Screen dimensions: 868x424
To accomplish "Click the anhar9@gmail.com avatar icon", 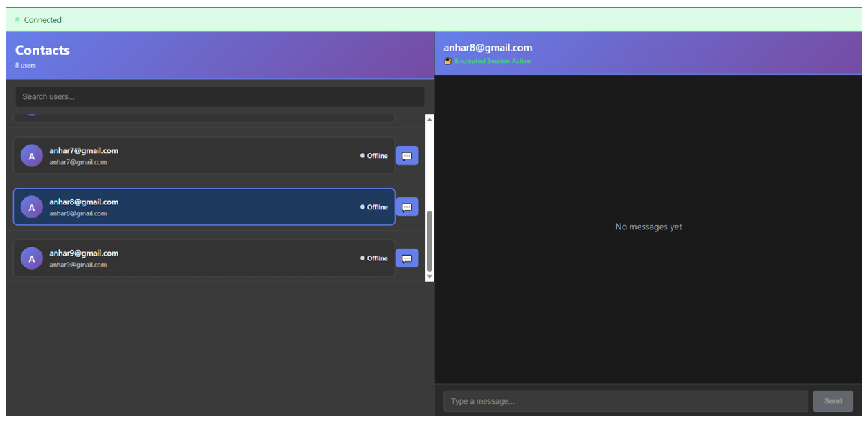I will [32, 258].
